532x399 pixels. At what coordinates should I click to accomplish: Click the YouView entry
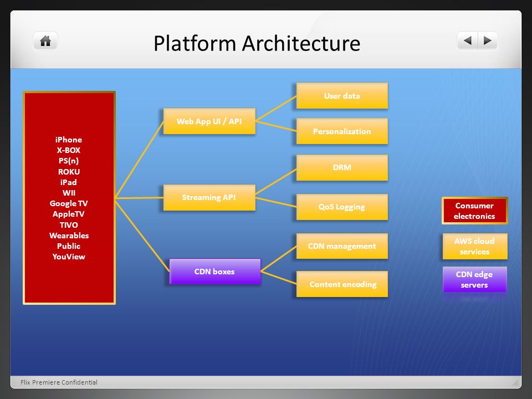click(x=69, y=257)
